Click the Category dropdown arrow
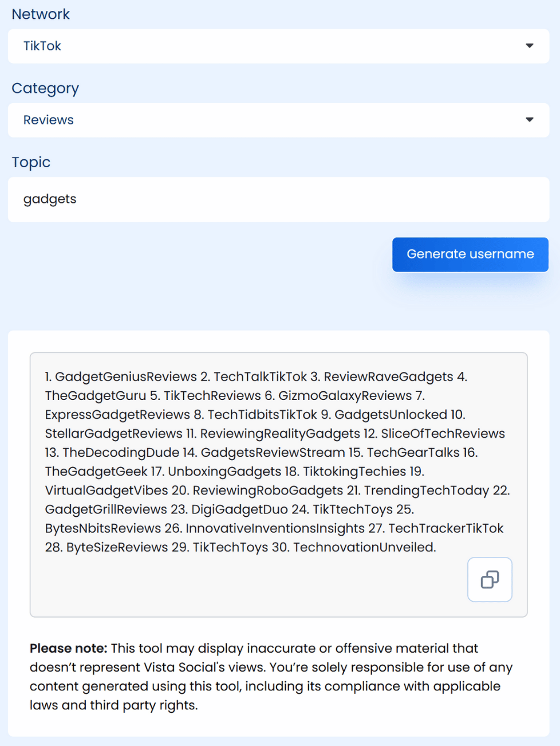Image resolution: width=560 pixels, height=746 pixels. click(529, 120)
